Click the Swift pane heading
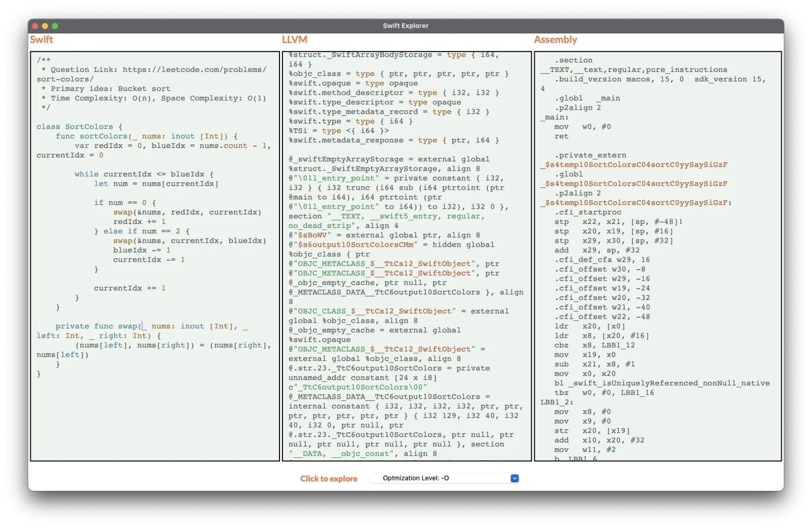812x528 pixels. pyautogui.click(x=41, y=39)
